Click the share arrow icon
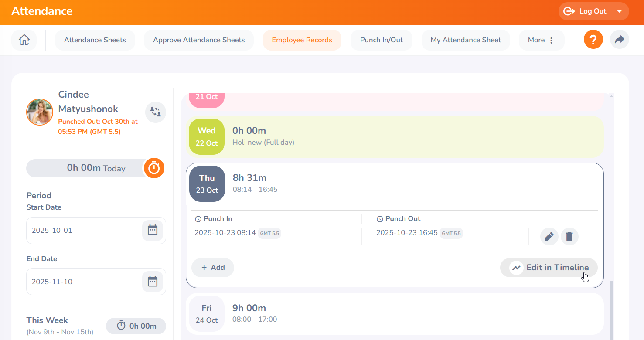Image resolution: width=644 pixels, height=340 pixels. (619, 40)
